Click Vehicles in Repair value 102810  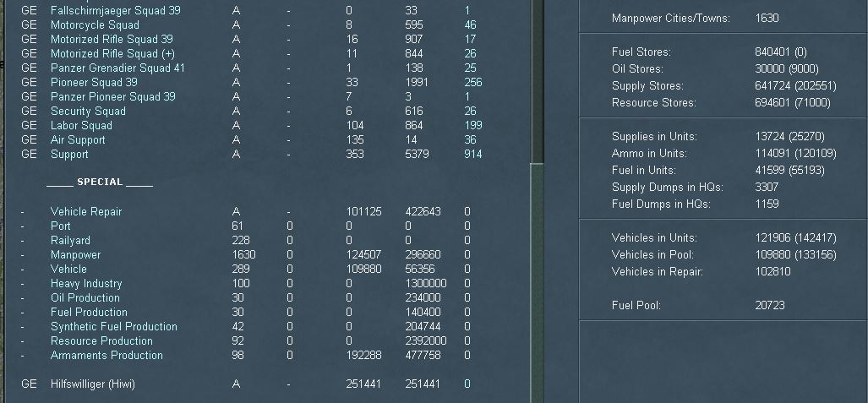tap(772, 272)
